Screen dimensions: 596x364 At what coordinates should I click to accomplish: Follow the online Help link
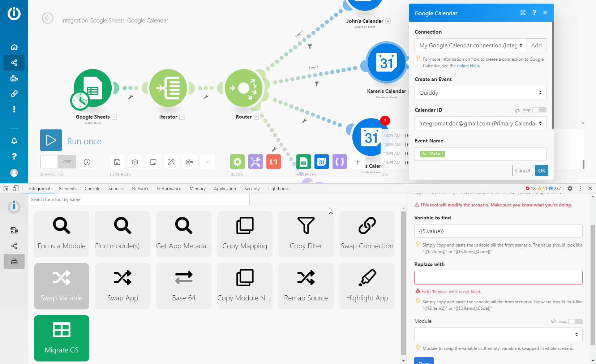pos(468,66)
